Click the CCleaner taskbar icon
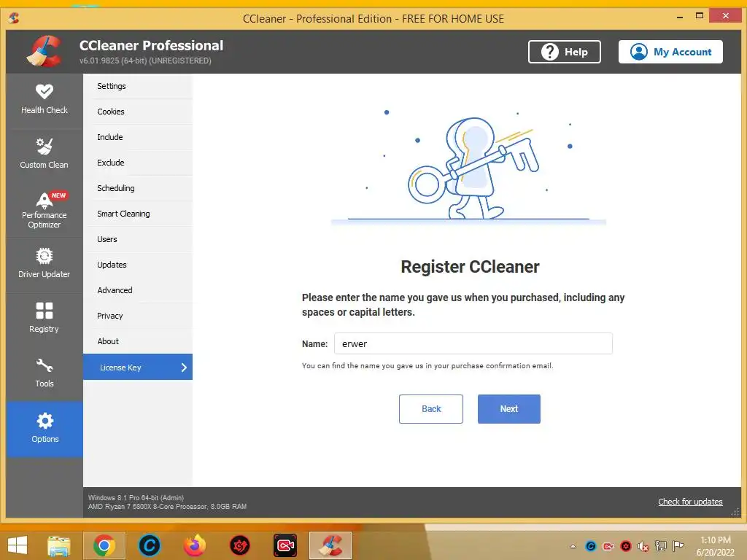The width and height of the screenshot is (747, 560). point(330,545)
